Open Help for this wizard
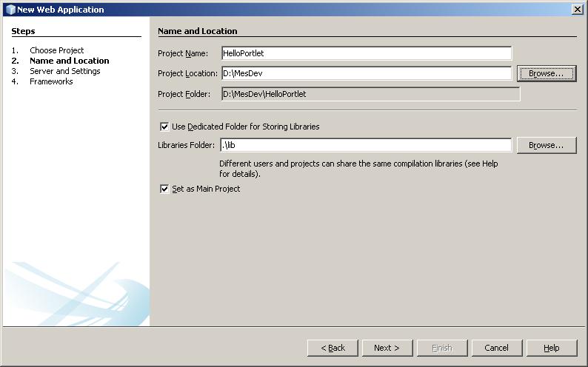The height and width of the screenshot is (367, 588). point(551,348)
